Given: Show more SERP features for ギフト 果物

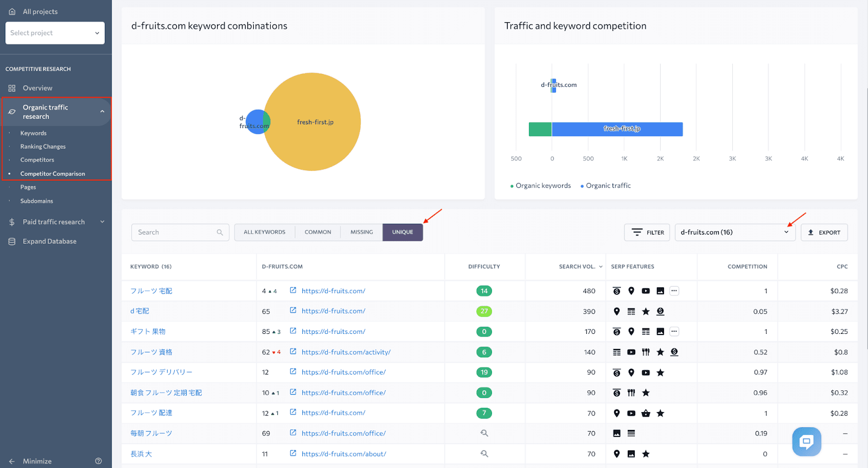Looking at the screenshot, I should click(x=674, y=332).
